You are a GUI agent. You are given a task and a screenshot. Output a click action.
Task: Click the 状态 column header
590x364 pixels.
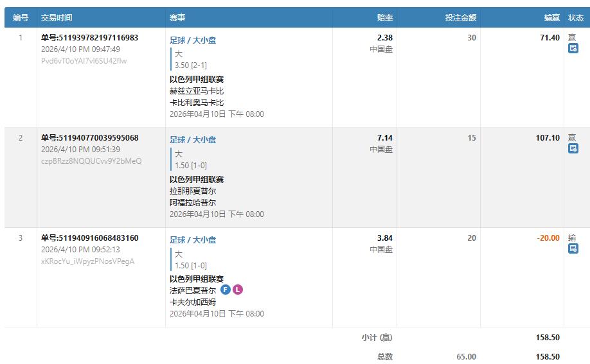point(576,18)
